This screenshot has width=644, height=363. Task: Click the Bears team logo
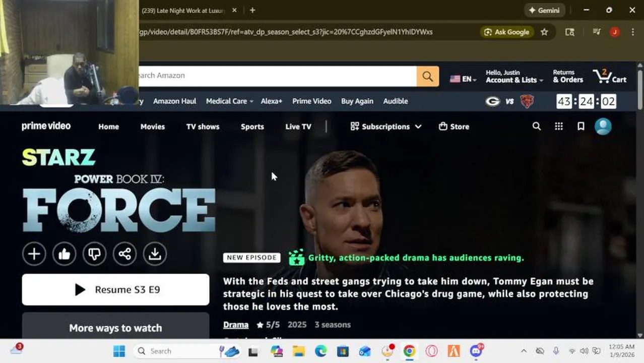point(527,101)
